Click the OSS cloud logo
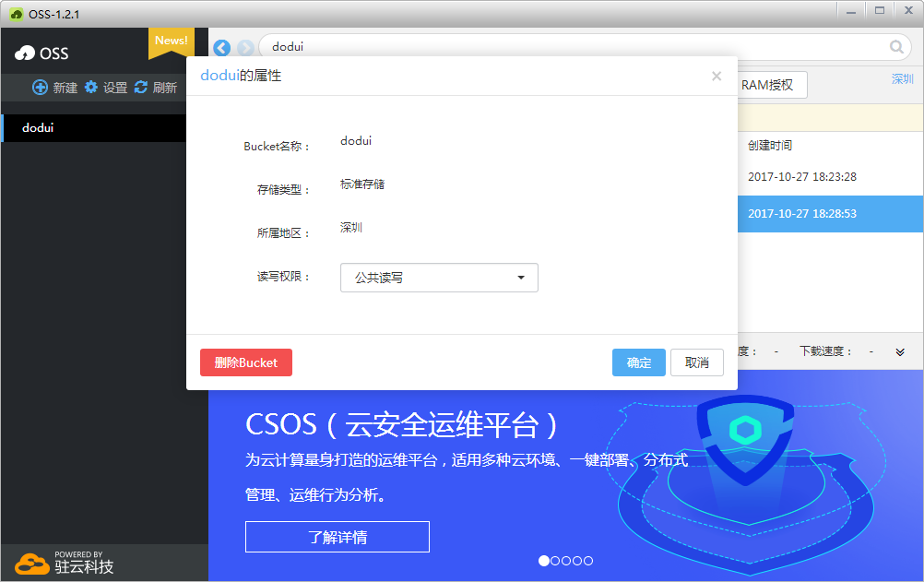 (41, 53)
